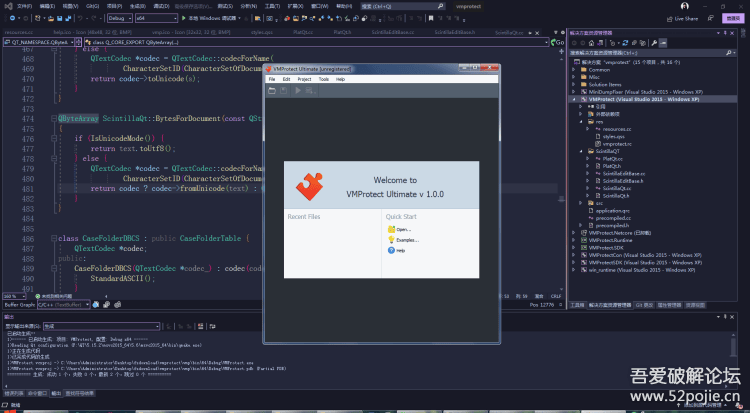Collapse the CaseFolderDBCS class at line 486
750x413 pixels.
tap(54, 238)
